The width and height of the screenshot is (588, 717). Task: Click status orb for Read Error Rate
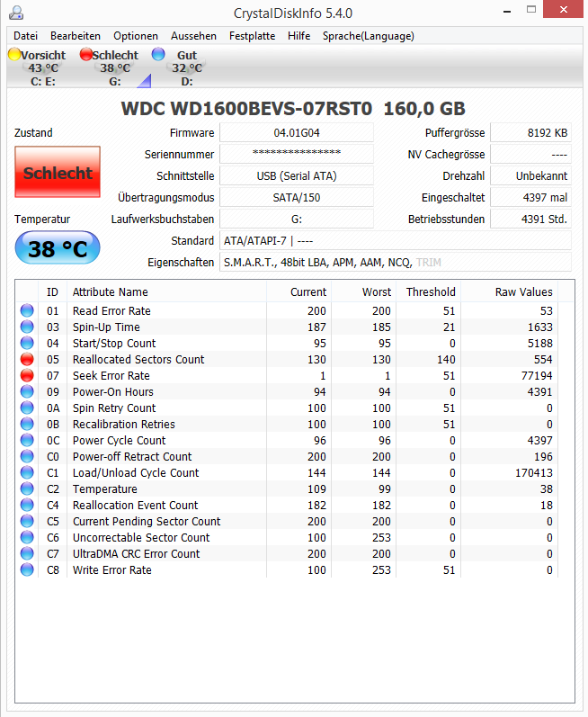[27, 310]
